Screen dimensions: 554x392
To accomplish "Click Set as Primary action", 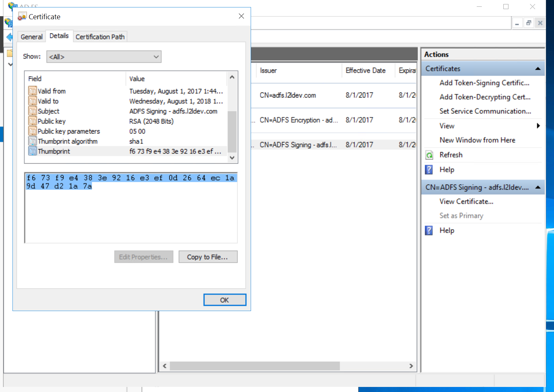I will pos(461,216).
